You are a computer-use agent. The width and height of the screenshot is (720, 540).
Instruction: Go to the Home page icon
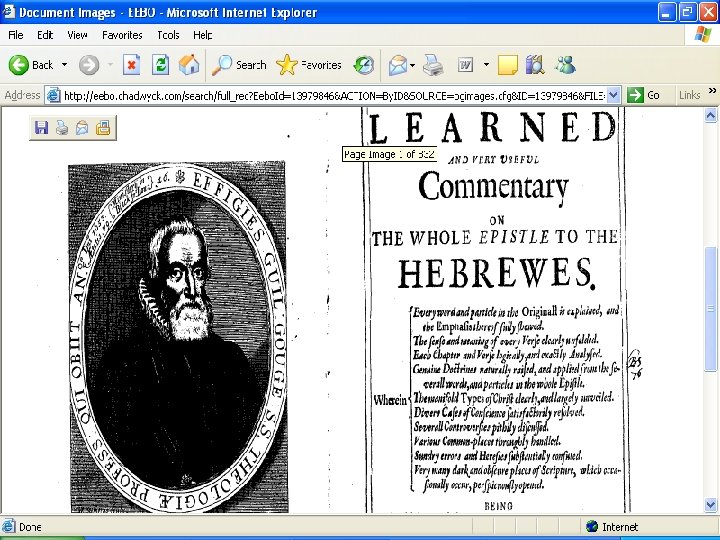click(189, 65)
